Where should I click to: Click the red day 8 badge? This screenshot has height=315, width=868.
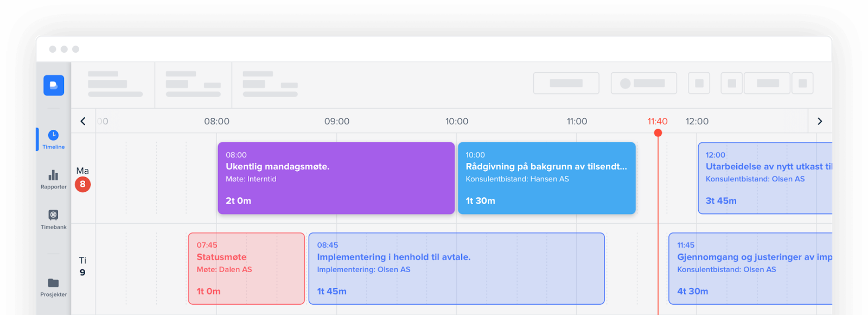click(82, 185)
